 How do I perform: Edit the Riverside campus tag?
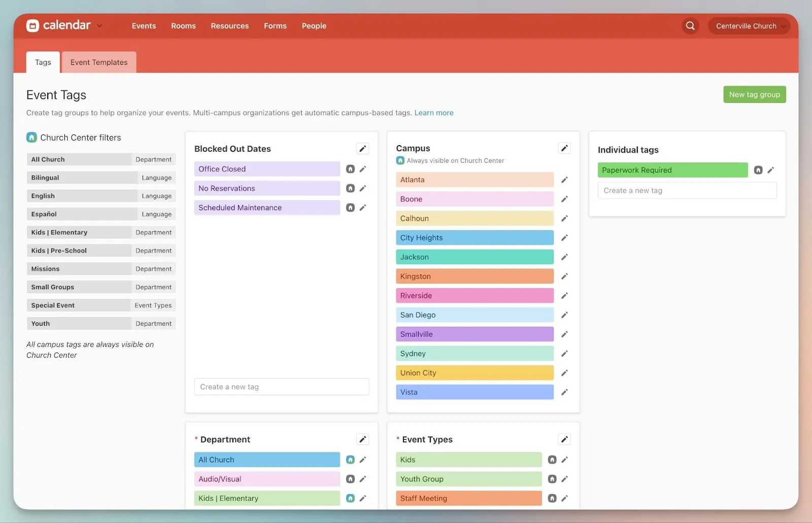point(564,296)
